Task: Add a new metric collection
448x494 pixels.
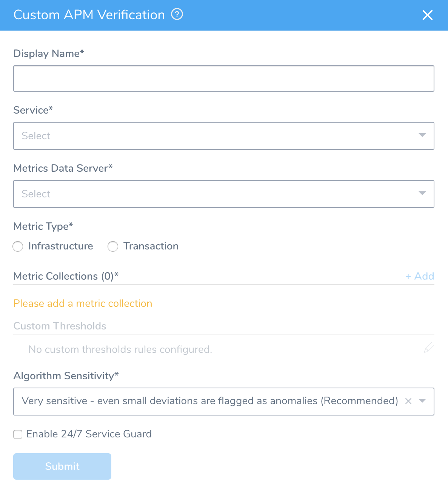Action: [x=420, y=276]
